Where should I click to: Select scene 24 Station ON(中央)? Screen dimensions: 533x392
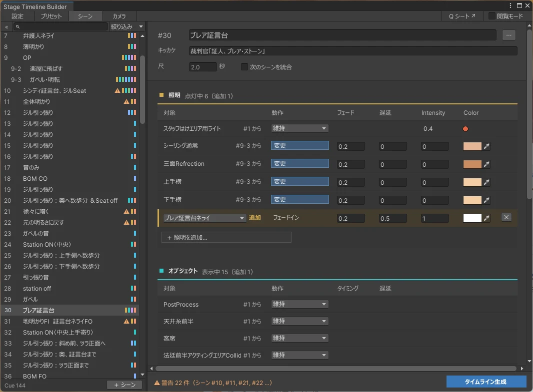click(69, 244)
